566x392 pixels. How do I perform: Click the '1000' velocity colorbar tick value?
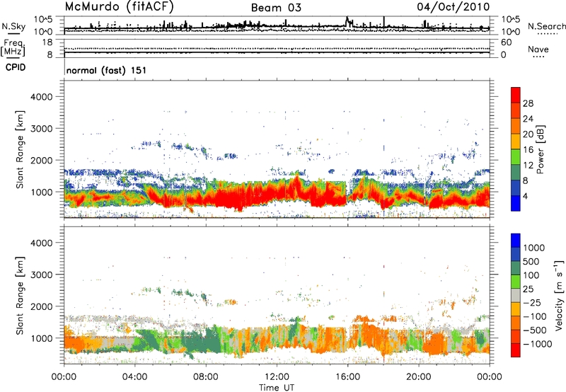534,248
